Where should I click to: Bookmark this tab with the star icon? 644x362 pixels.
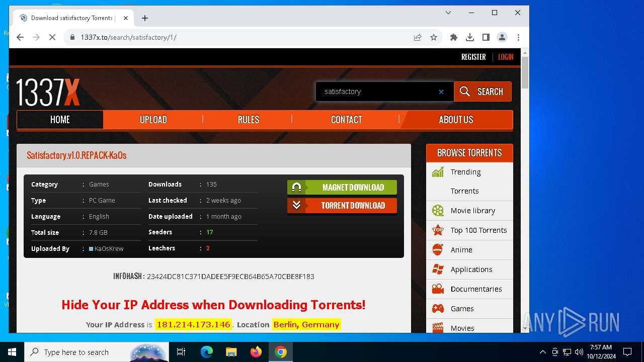click(434, 37)
